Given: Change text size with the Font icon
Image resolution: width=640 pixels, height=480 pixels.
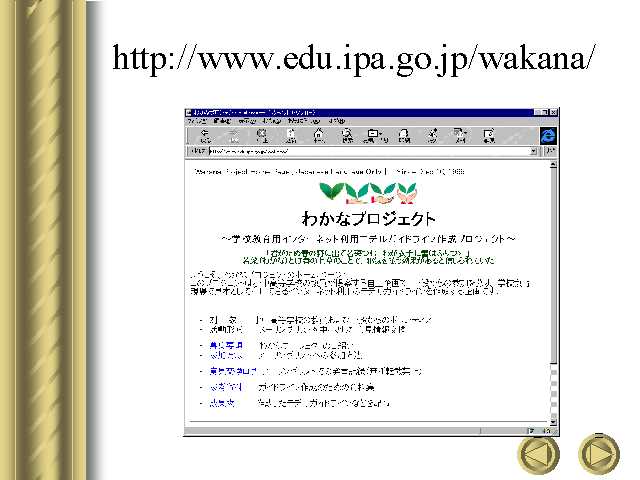Looking at the screenshot, I should [x=432, y=136].
